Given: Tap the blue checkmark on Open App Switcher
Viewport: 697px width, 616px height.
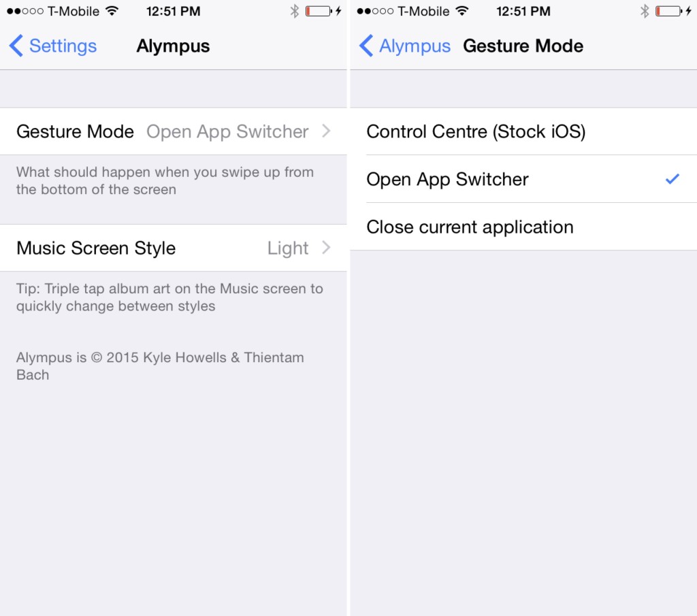Looking at the screenshot, I should [x=672, y=178].
